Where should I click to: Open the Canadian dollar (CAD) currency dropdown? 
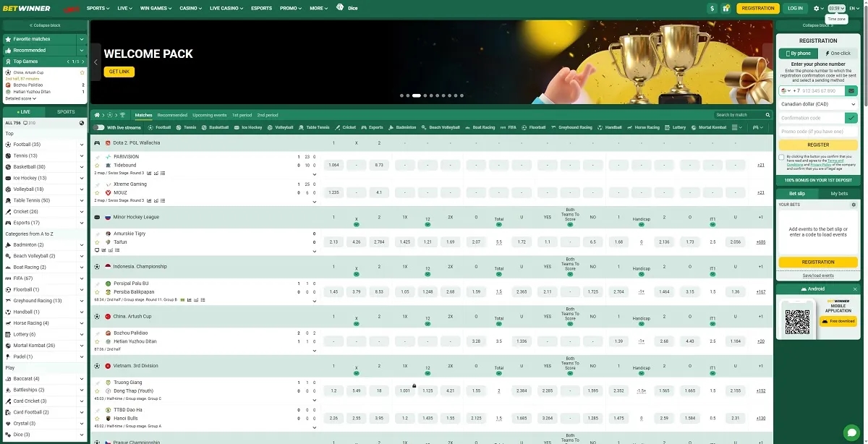(x=818, y=104)
